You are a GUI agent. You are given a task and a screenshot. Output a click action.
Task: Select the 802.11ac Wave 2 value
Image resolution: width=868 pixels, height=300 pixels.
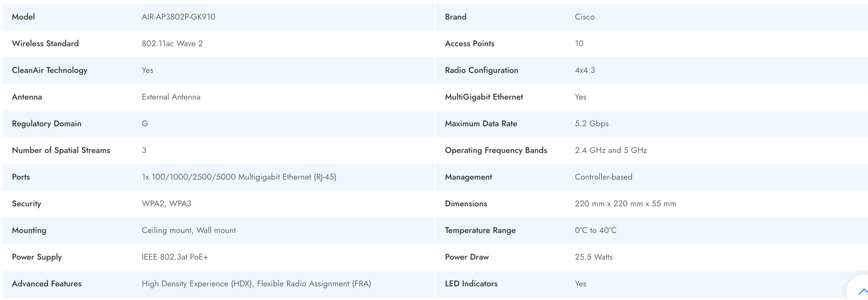click(172, 44)
